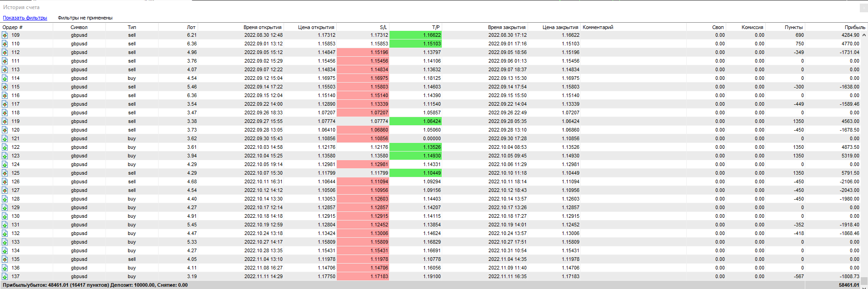
Task: Select the sell icon of order 119
Action: 5,121
